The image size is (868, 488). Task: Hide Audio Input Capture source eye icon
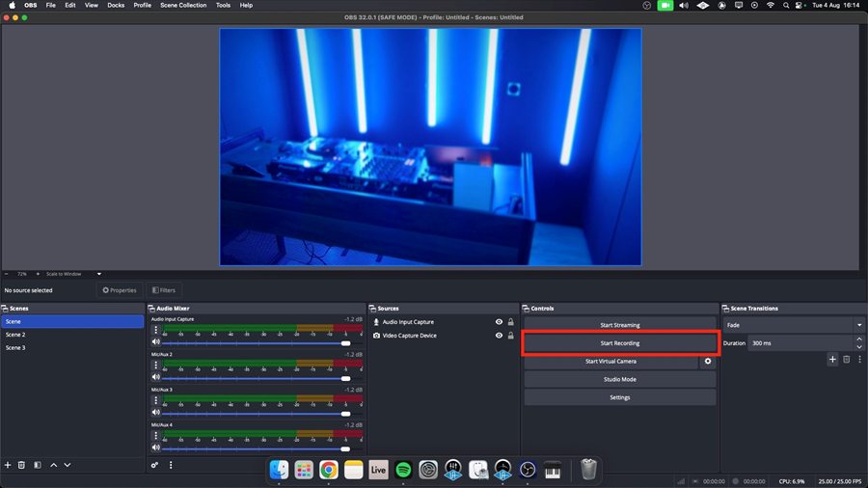[x=499, y=322]
